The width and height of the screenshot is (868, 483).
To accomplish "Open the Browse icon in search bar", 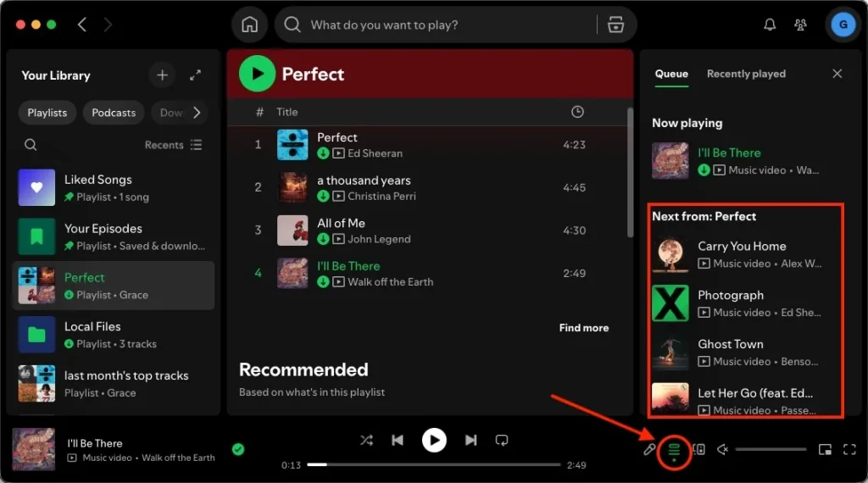I will [615, 25].
